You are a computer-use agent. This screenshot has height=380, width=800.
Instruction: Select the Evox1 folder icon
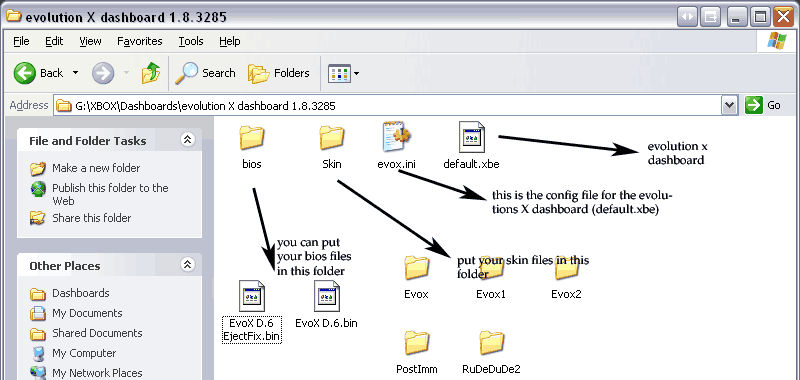click(x=491, y=267)
